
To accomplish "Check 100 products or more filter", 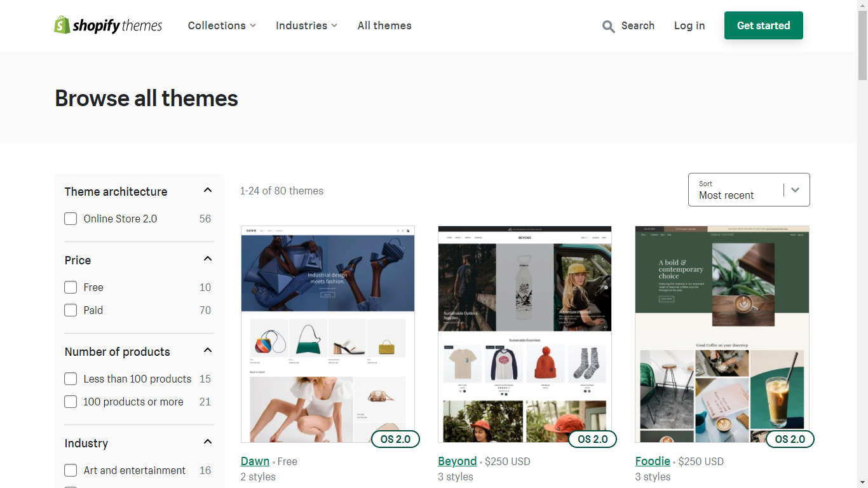I will tap(71, 402).
